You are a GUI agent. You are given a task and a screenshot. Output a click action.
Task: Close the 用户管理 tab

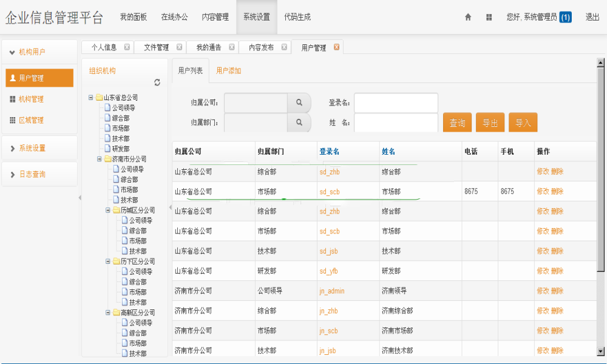pyautogui.click(x=336, y=47)
